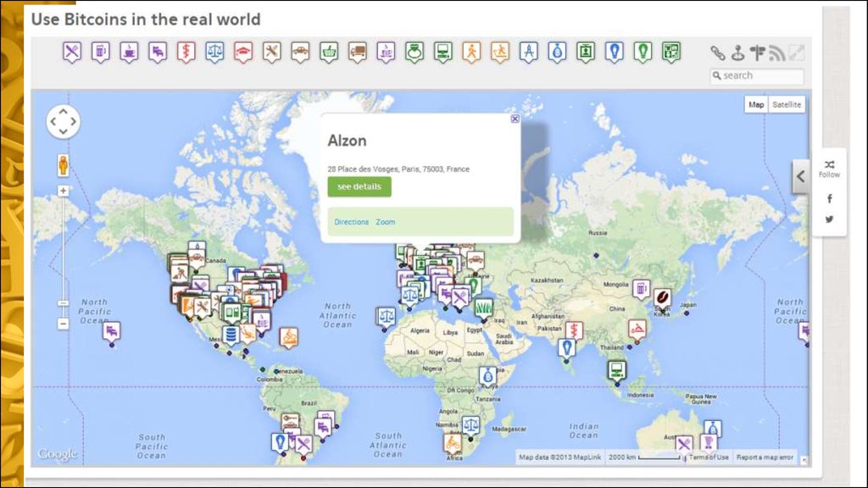Toggle the green ring jewelry category filter
Screen dimensions: 868x488
pyautogui.click(x=415, y=52)
